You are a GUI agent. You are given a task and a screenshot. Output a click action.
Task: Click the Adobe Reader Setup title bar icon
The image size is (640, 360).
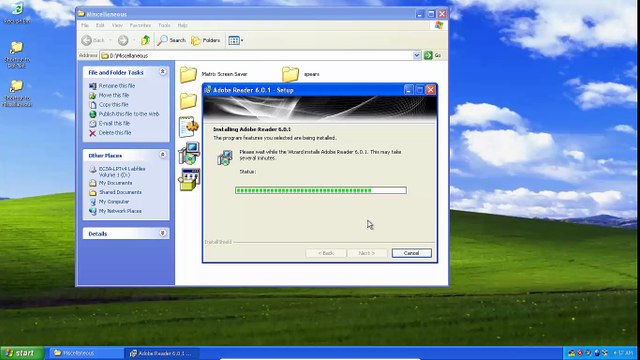click(x=208, y=90)
